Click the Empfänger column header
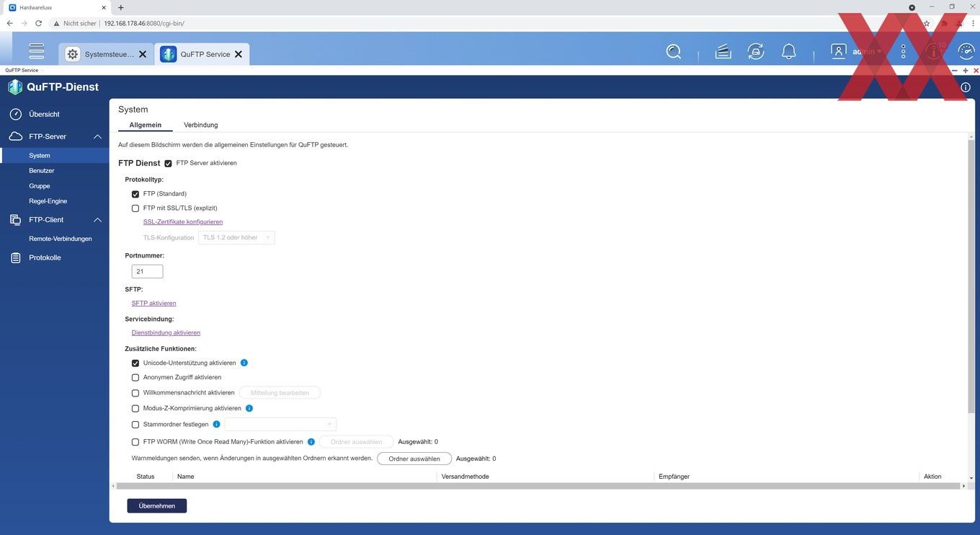The width and height of the screenshot is (980, 535). (674, 477)
